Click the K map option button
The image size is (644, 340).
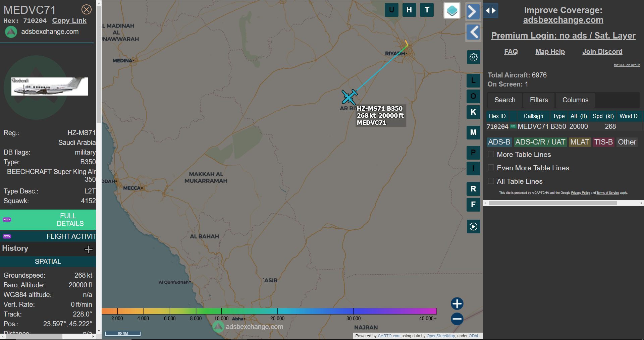[473, 112]
